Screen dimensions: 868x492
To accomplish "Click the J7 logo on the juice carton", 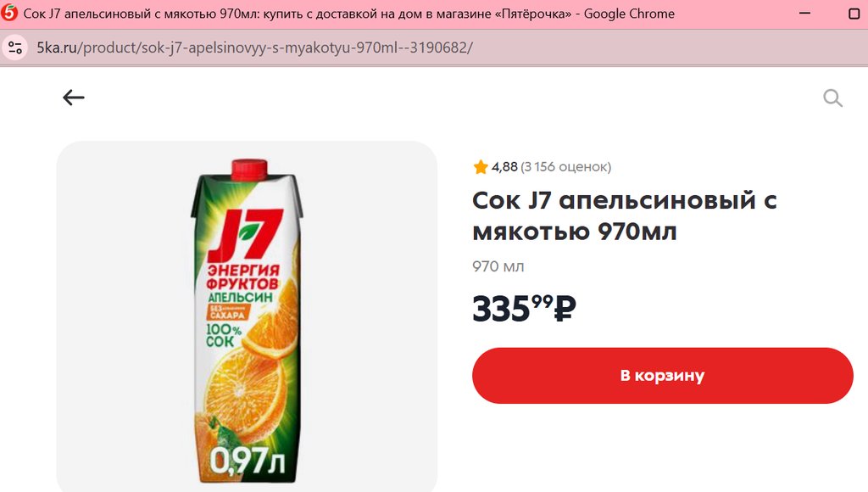I will [x=244, y=234].
